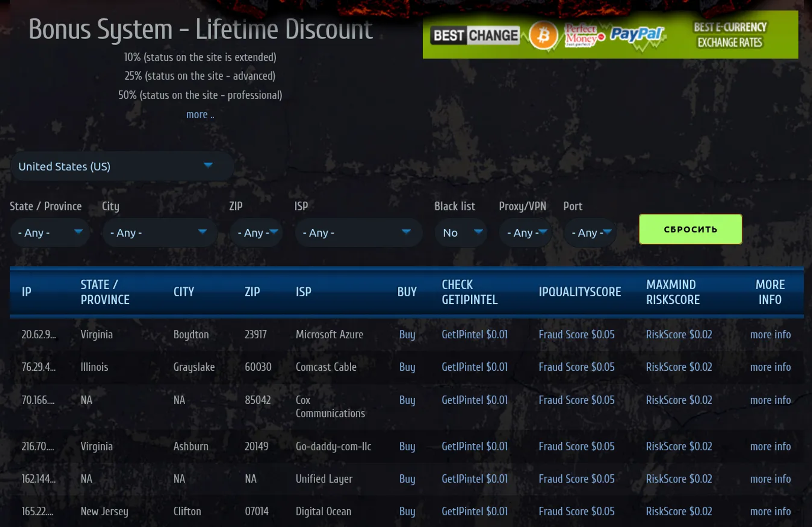Expand the State / Province filter dropdown
The image size is (812, 527).
tap(50, 233)
